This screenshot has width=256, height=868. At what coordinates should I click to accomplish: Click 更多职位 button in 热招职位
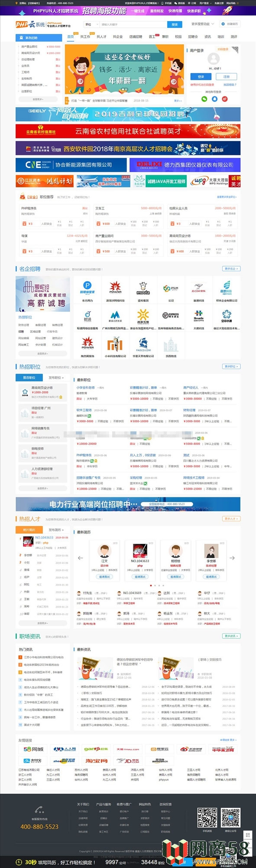(231, 367)
